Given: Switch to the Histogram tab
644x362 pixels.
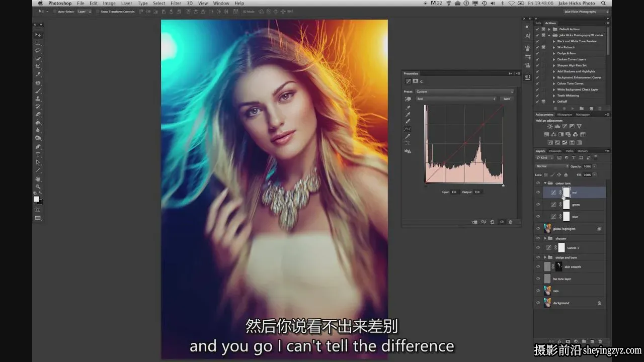Looking at the screenshot, I should tap(565, 115).
